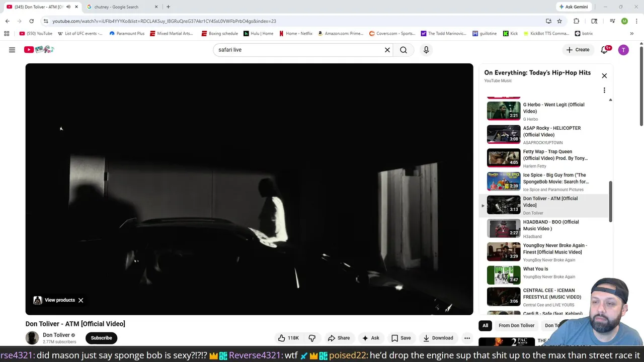
Task: Open Paramount Plus bookmark
Action: point(127,34)
